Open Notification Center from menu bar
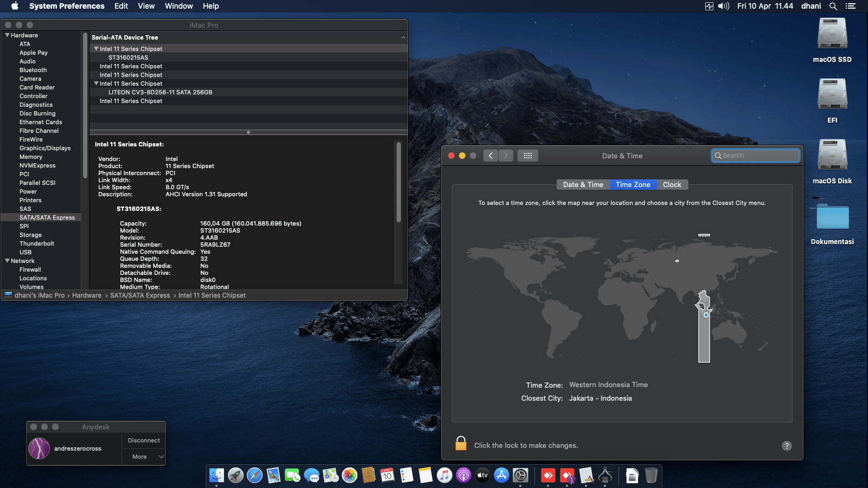Screen dimensions: 868x488 pyautogui.click(x=851, y=6)
